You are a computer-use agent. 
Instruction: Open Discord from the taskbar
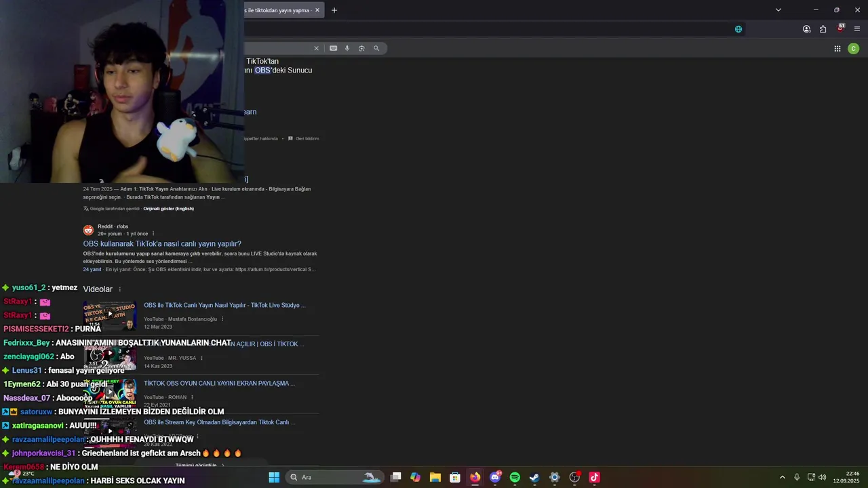495,477
